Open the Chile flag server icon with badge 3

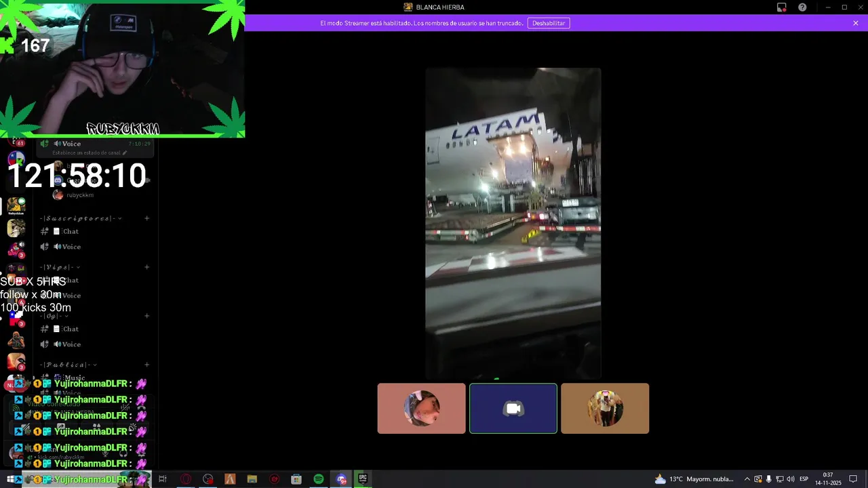tap(16, 317)
